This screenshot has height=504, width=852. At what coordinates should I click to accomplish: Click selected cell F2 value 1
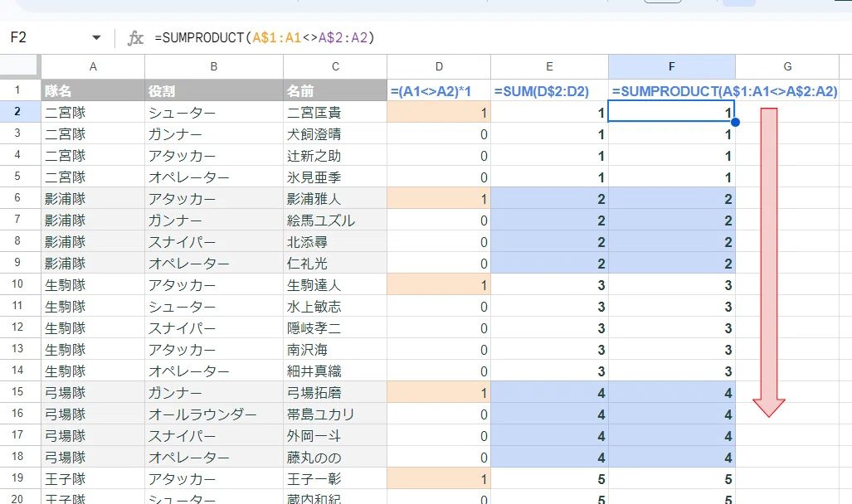tap(672, 111)
